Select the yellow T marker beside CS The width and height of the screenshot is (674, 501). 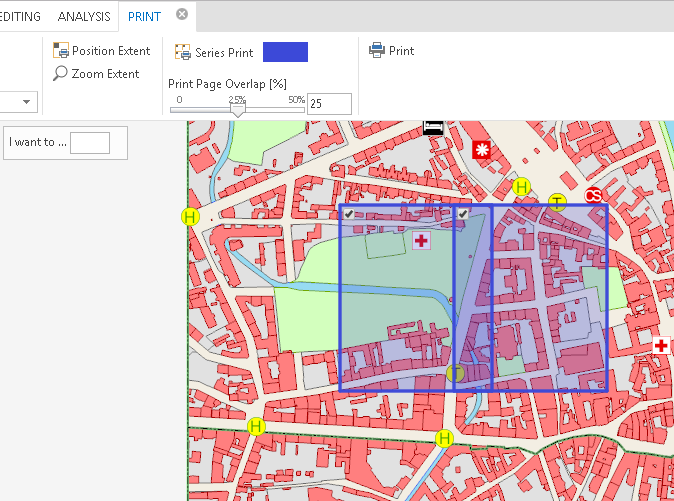558,203
